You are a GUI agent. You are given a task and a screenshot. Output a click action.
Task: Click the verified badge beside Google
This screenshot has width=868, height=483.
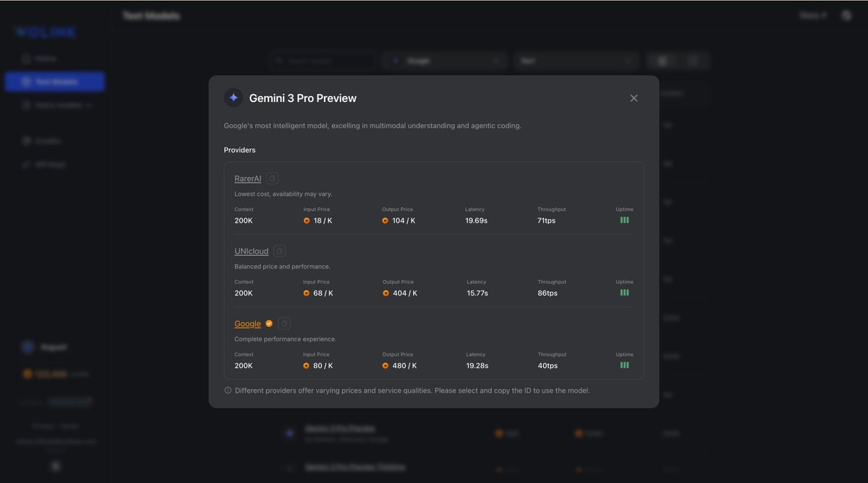coord(269,323)
